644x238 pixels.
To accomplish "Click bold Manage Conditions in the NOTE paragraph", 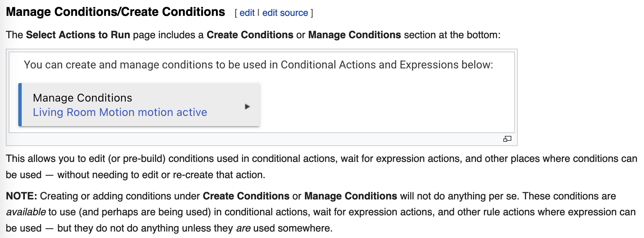I will click(351, 196).
